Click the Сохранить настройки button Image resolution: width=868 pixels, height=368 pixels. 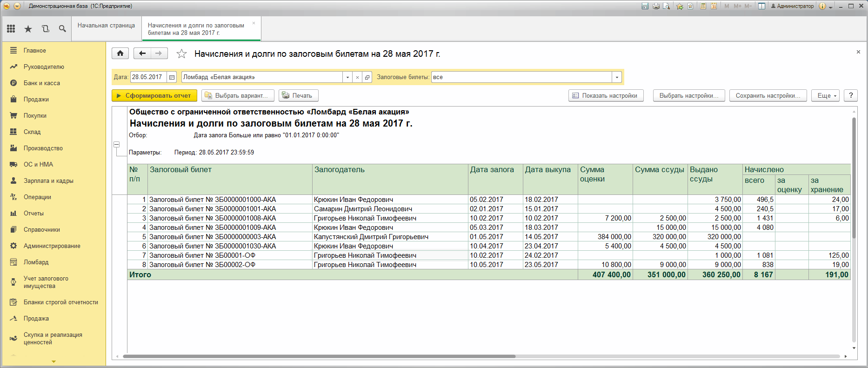768,95
